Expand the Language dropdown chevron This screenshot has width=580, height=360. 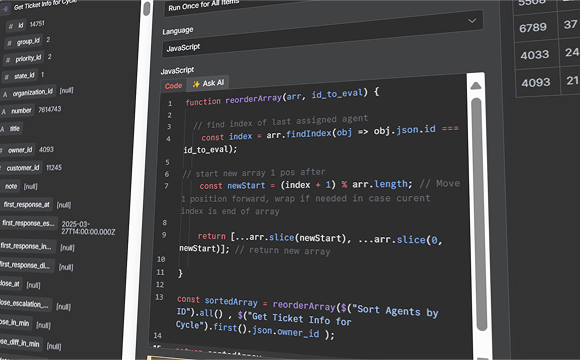tap(472, 21)
